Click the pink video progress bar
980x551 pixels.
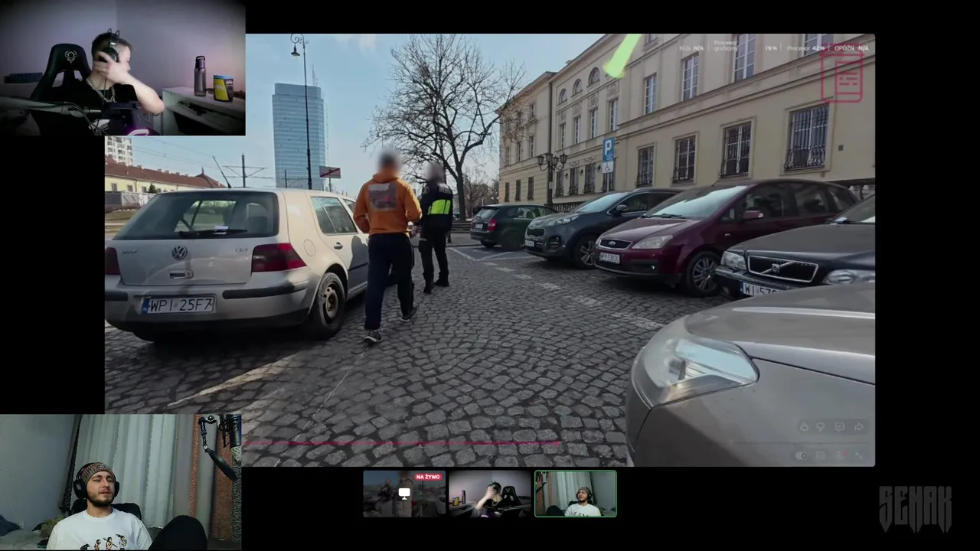click(402, 442)
